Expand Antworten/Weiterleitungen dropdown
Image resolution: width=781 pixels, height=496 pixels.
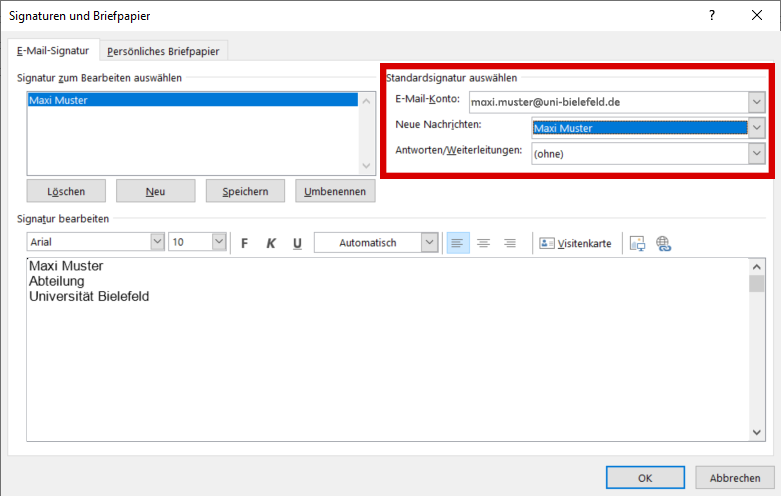[x=756, y=154]
